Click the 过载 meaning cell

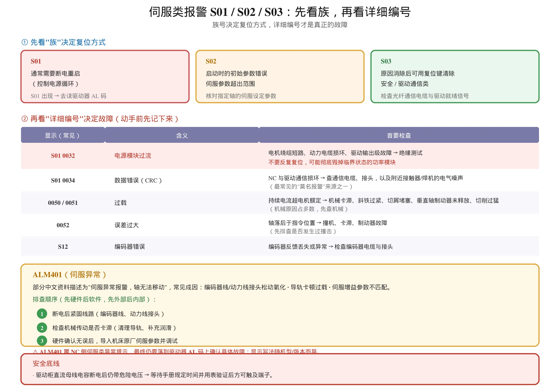pos(120,203)
